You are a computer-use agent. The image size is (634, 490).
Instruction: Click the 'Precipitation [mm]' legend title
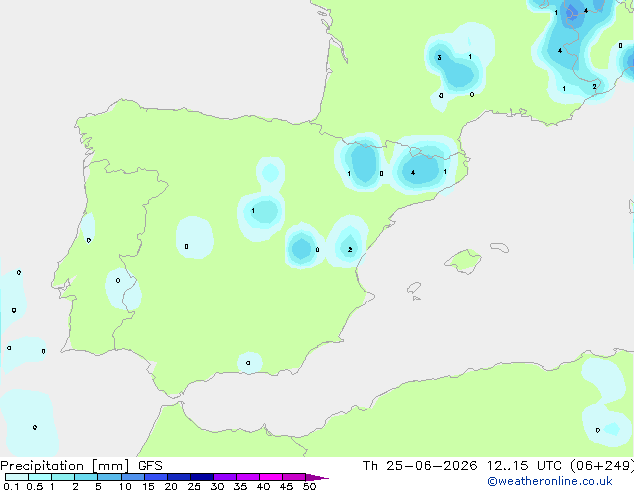pyautogui.click(x=65, y=466)
